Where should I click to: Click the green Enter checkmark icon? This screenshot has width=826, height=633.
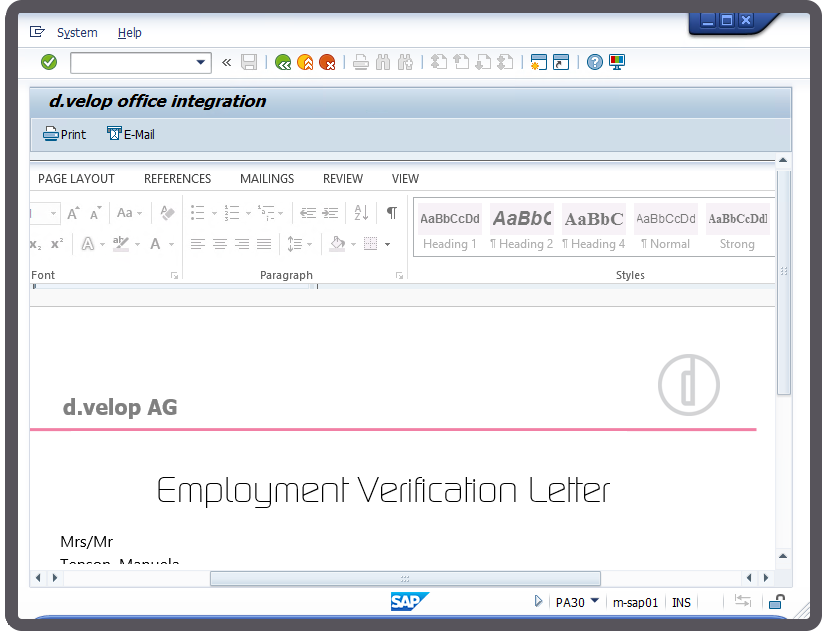(x=49, y=62)
